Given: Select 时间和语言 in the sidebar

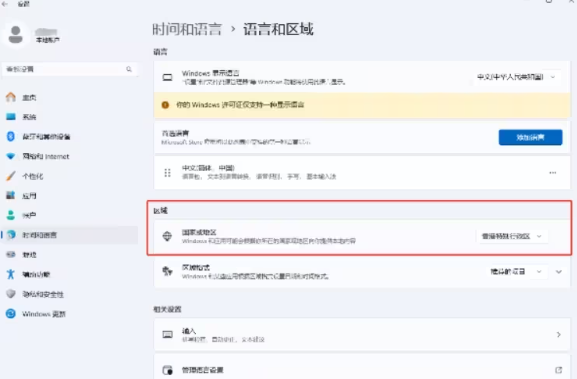Looking at the screenshot, I should click(70, 235).
